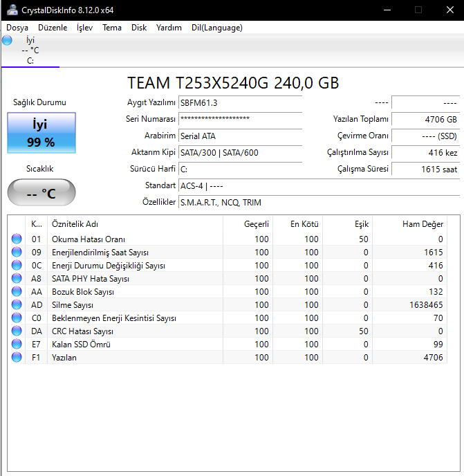Select the Yazılan attribute row
Screen dimensions: 464x476
point(228,357)
